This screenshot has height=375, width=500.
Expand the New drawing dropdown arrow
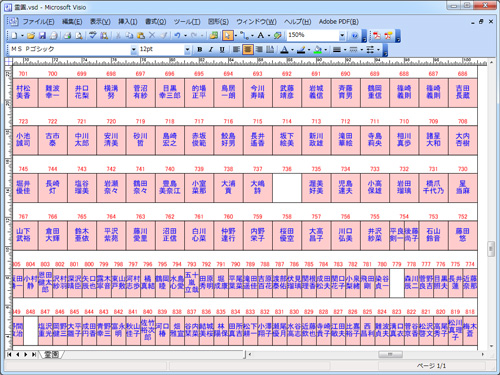[x=22, y=35]
